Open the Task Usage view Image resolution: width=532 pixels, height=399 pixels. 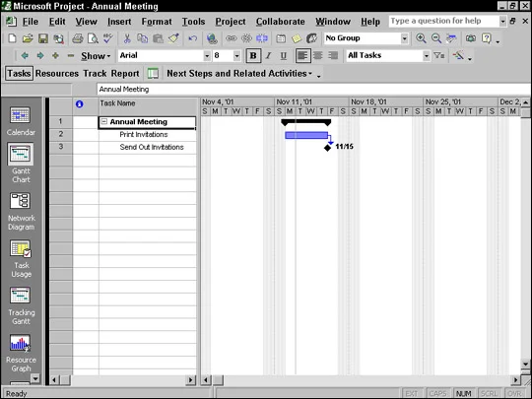[21, 249]
